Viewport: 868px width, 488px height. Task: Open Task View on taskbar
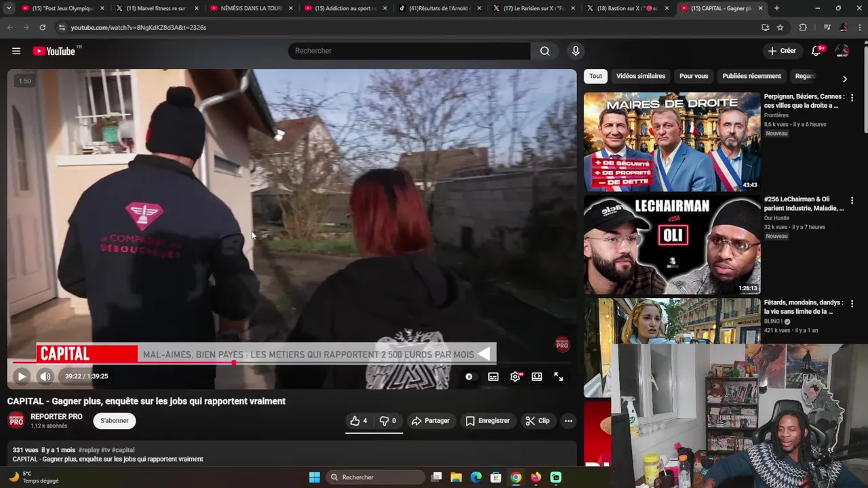(x=437, y=477)
